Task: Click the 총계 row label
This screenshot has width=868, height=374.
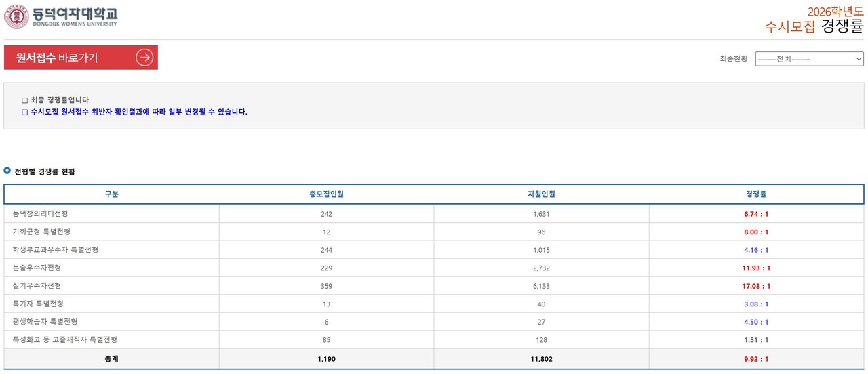Action: coord(112,359)
